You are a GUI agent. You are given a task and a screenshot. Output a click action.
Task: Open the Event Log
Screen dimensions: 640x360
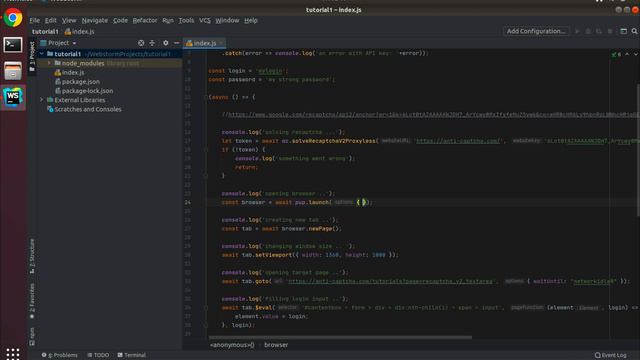[x=611, y=355]
